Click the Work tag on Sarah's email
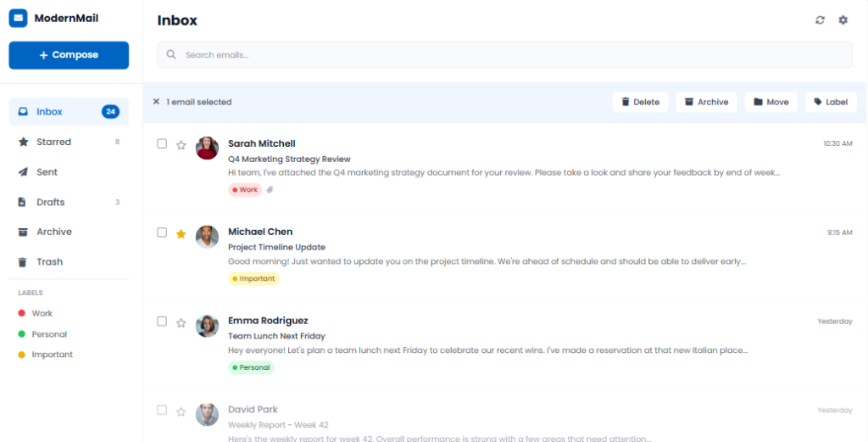 (245, 189)
